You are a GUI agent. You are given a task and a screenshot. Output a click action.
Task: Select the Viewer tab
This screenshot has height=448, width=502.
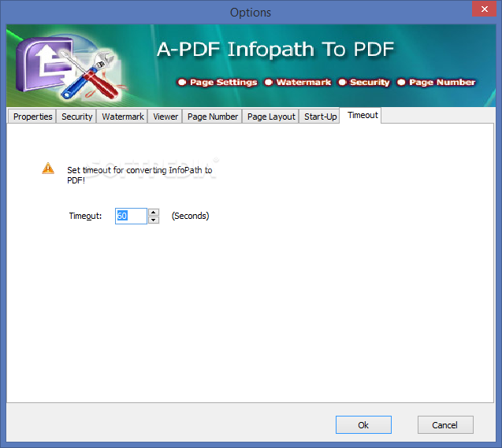(165, 117)
